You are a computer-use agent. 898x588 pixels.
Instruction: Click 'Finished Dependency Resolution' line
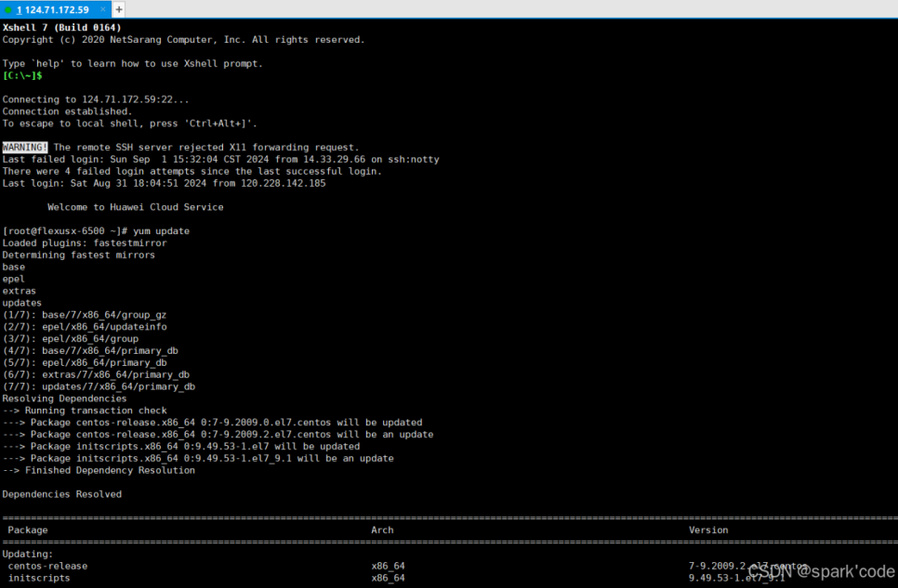point(99,471)
